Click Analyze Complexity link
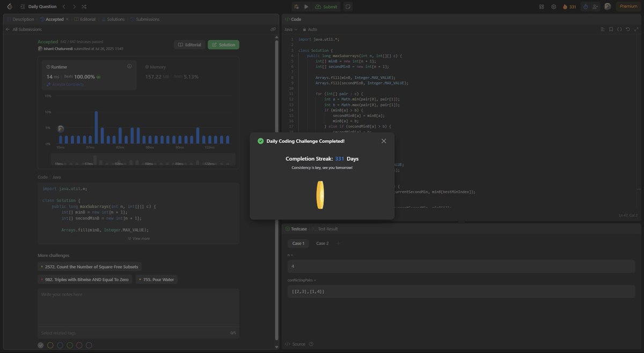Viewport: 644px width, 353px height. [65, 84]
